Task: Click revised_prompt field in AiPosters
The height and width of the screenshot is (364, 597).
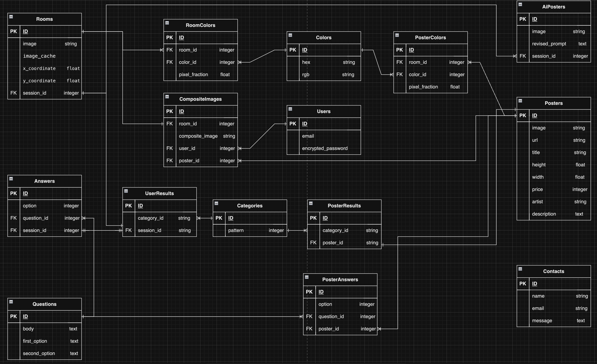Action: click(x=554, y=44)
